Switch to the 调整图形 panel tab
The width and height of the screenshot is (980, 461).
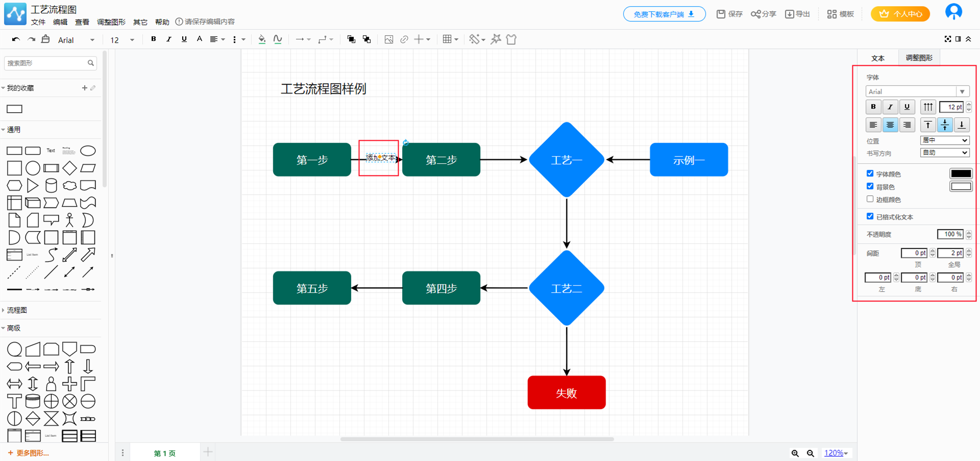919,58
